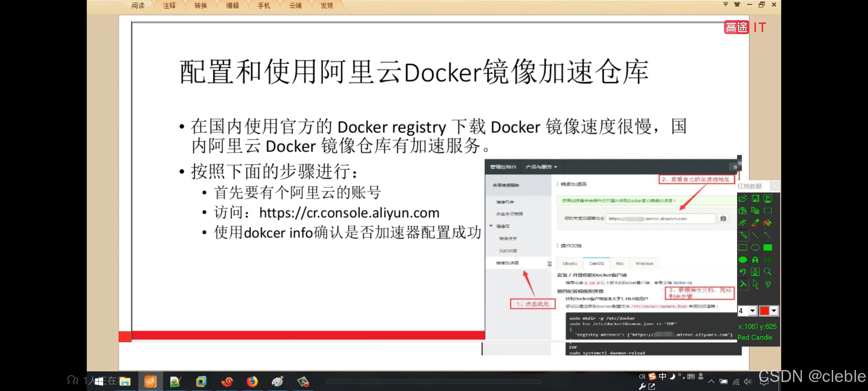868x391 pixels.
Task: Toggle the 中 Chinese input mode indicator
Action: click(662, 376)
